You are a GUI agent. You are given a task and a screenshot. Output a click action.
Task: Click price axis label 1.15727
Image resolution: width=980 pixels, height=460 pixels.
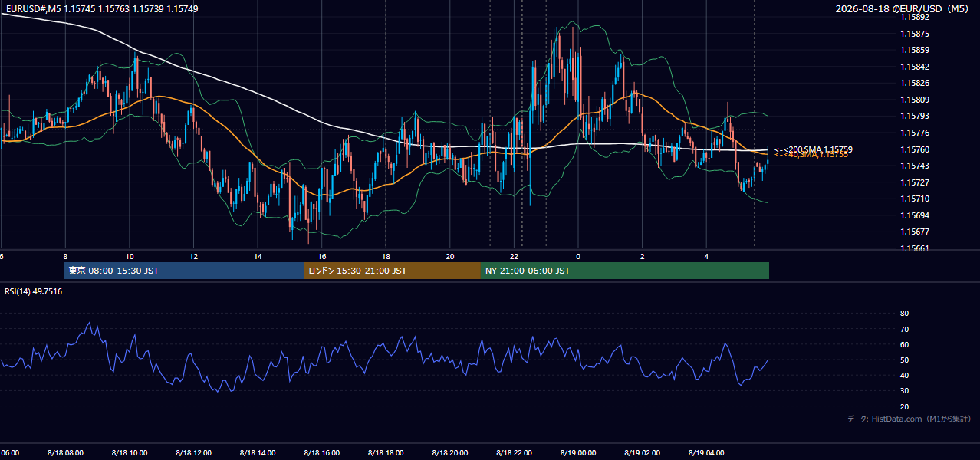coord(916,182)
